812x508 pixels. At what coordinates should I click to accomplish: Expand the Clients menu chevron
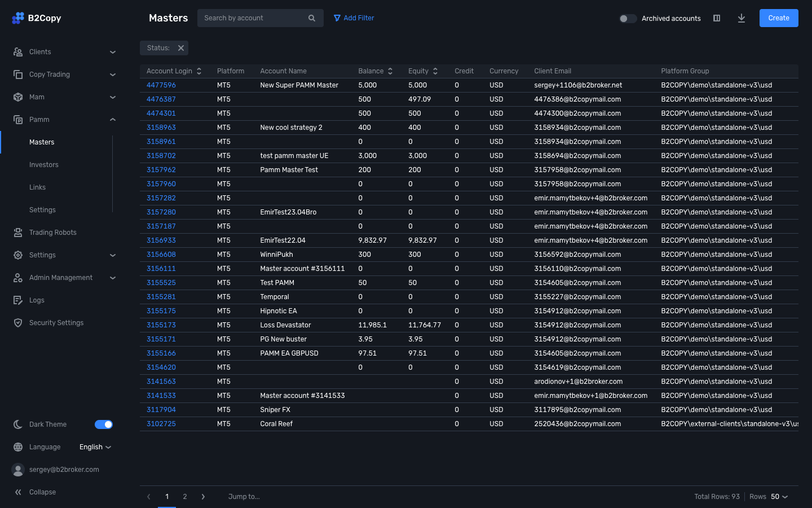coord(113,52)
